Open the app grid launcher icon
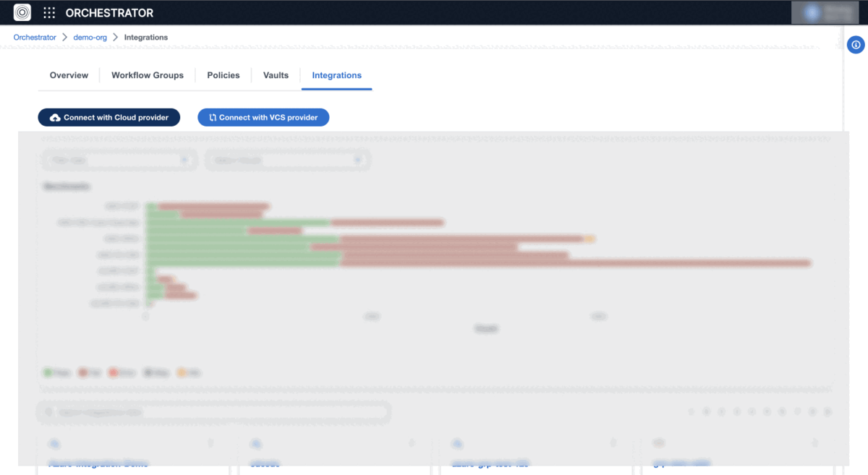 (48, 12)
